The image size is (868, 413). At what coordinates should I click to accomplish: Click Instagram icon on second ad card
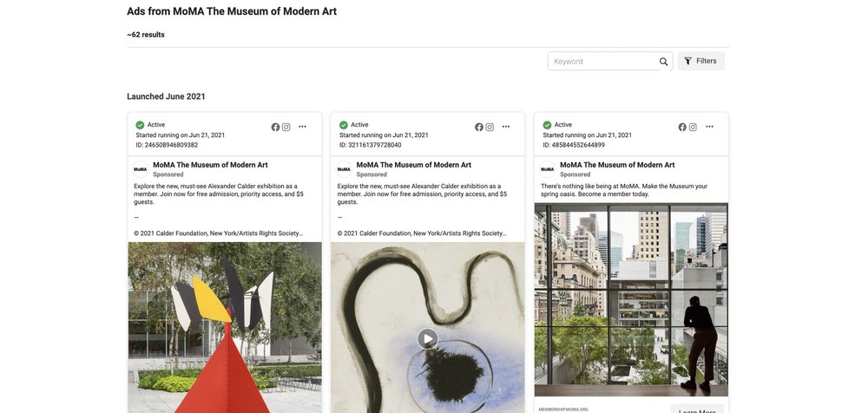tap(490, 127)
